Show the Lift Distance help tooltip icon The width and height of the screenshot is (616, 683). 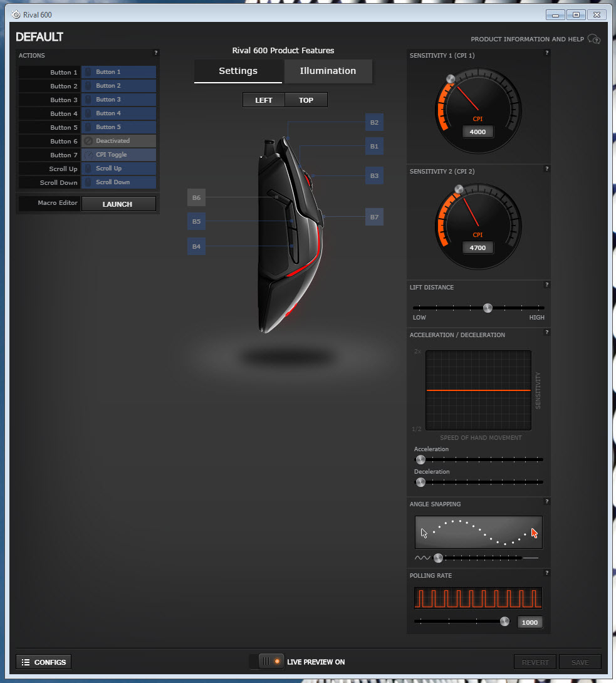coord(546,284)
